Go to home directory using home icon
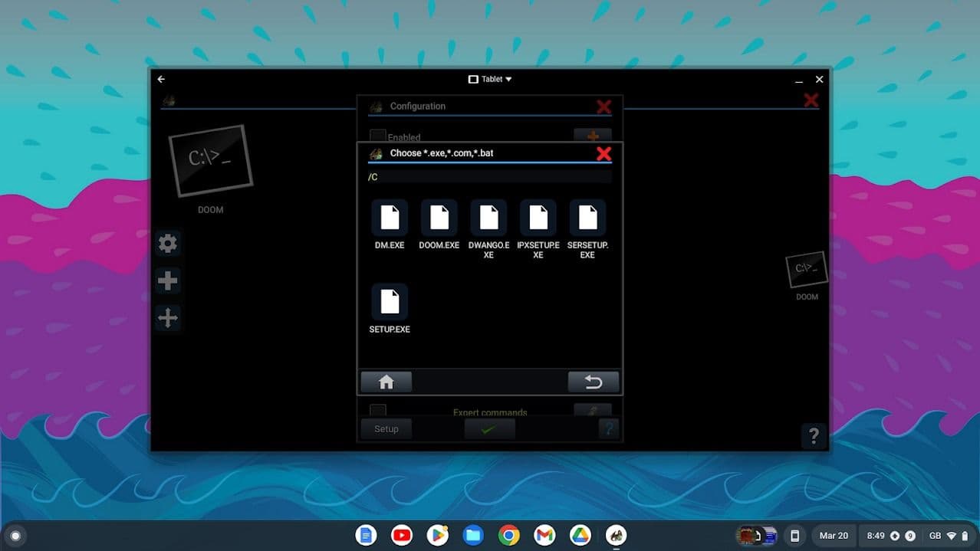980x551 pixels. (x=386, y=381)
